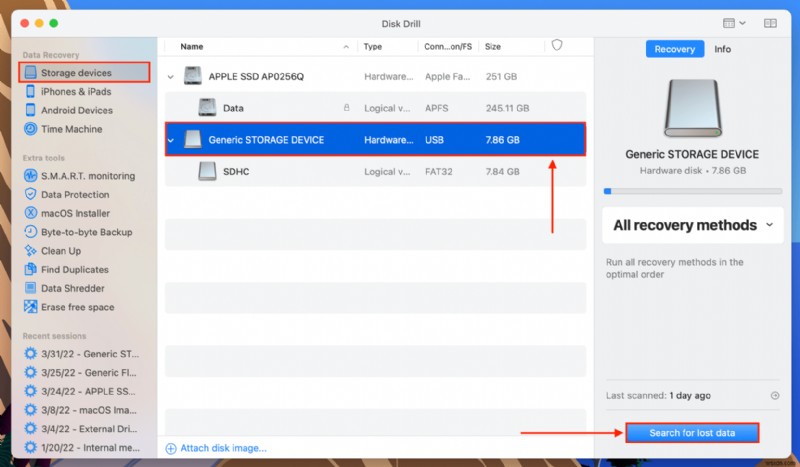
Task: Click the Data volume disk icon
Action: point(207,108)
